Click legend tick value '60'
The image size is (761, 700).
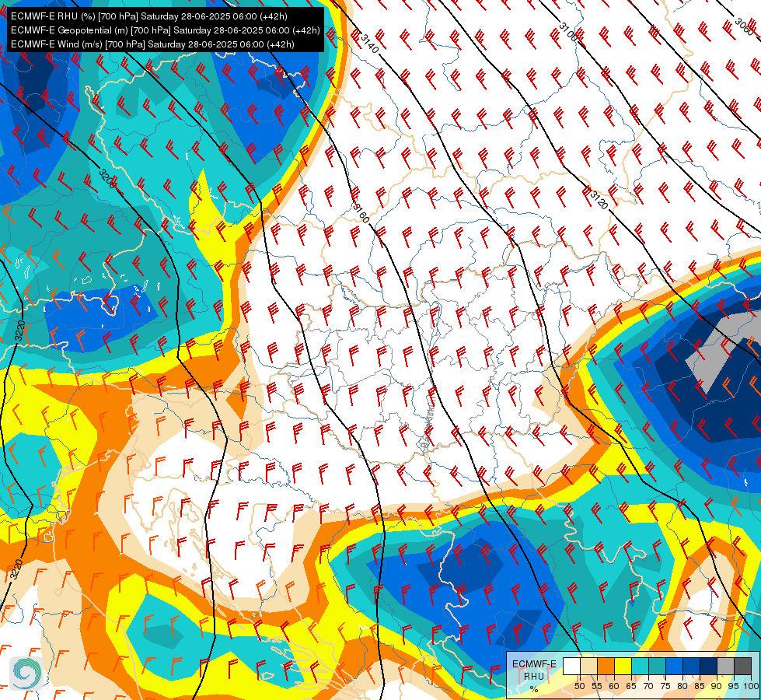(614, 687)
